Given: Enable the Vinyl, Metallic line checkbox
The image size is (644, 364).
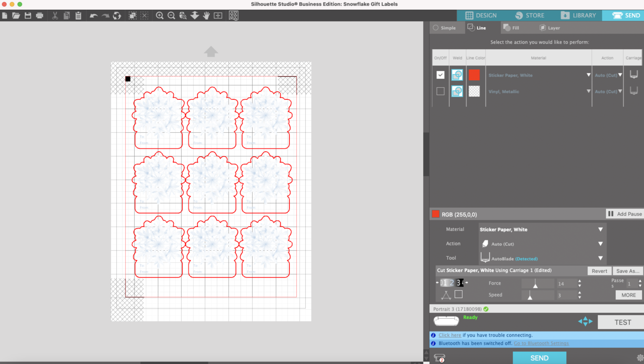Looking at the screenshot, I should pyautogui.click(x=440, y=91).
